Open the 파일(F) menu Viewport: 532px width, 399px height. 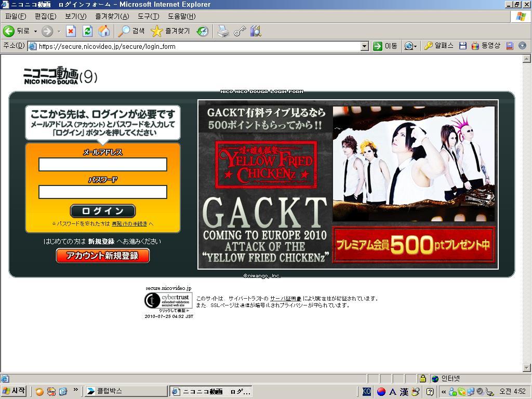pos(16,16)
